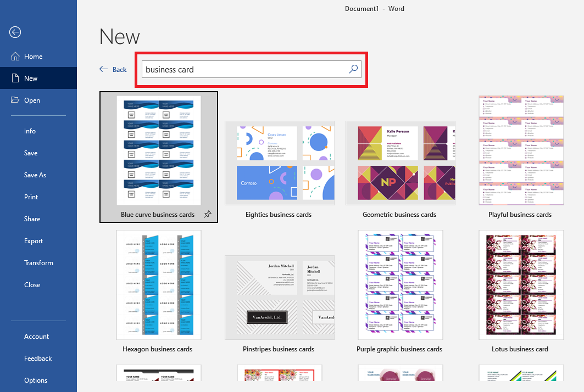584x392 pixels.
Task: Select Save As in the sidebar
Action: point(35,175)
